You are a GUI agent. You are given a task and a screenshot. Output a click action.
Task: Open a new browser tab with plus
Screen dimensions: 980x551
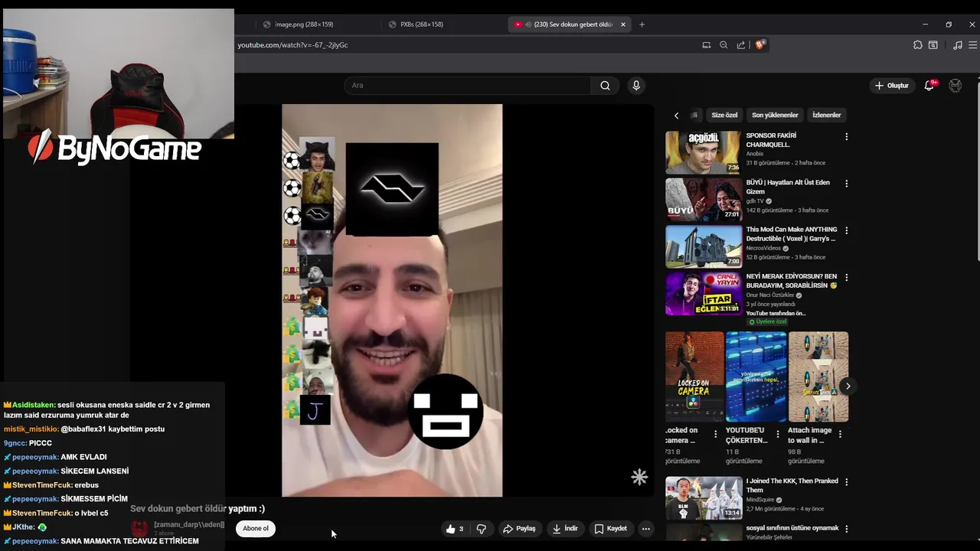[x=642, y=24]
